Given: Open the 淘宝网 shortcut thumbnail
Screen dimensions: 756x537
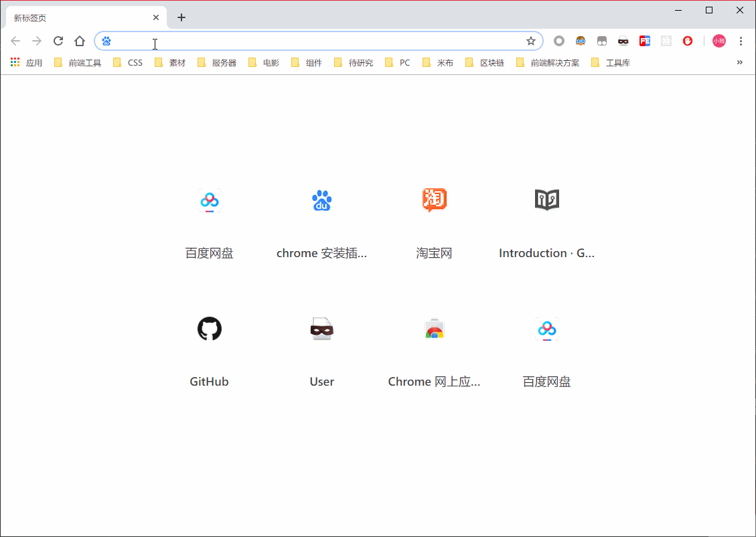Looking at the screenshot, I should click(434, 201).
